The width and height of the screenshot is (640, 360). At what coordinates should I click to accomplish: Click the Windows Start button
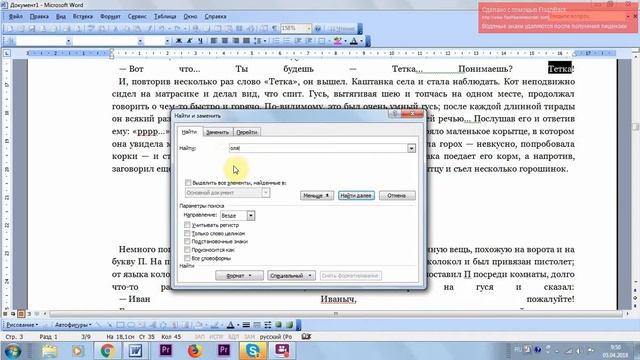click(x=13, y=351)
